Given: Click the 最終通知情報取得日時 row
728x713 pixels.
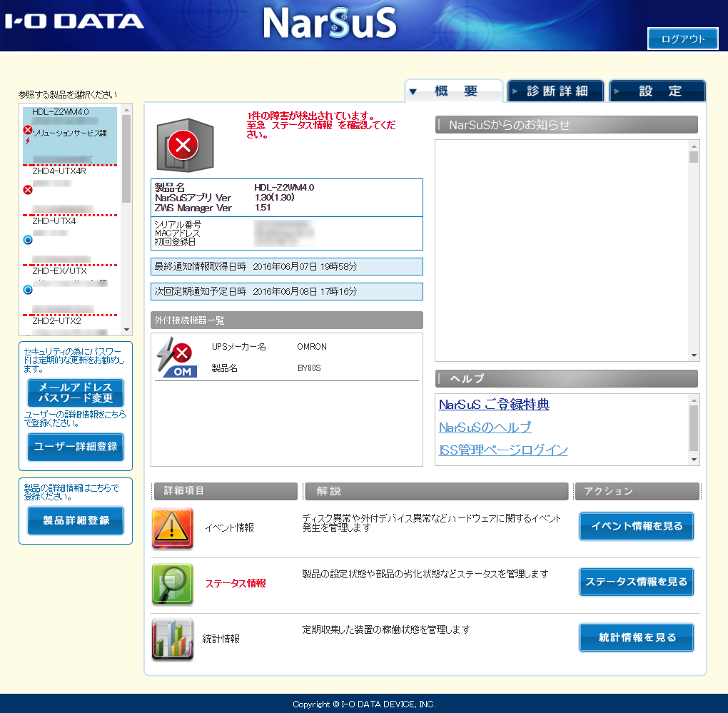Looking at the screenshot, I should (x=287, y=266).
